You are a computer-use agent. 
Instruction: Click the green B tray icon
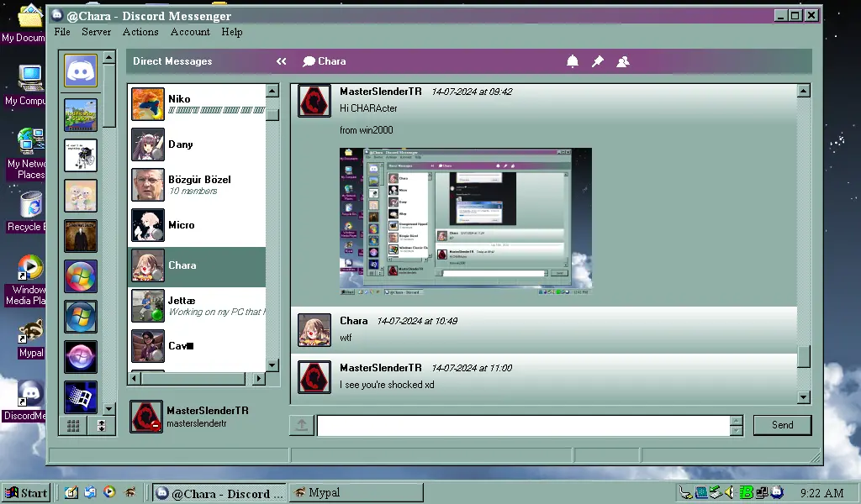pyautogui.click(x=746, y=492)
